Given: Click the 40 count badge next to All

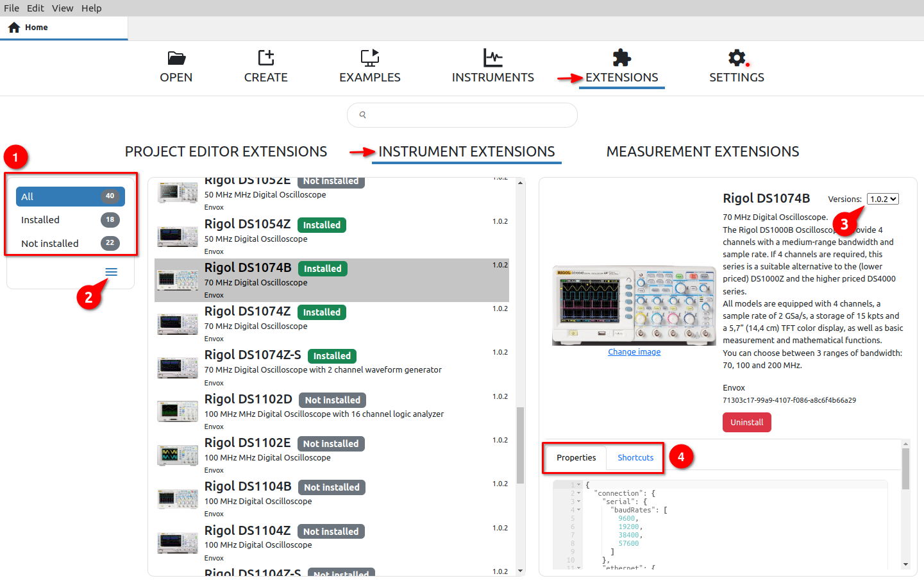Looking at the screenshot, I should tap(110, 196).
